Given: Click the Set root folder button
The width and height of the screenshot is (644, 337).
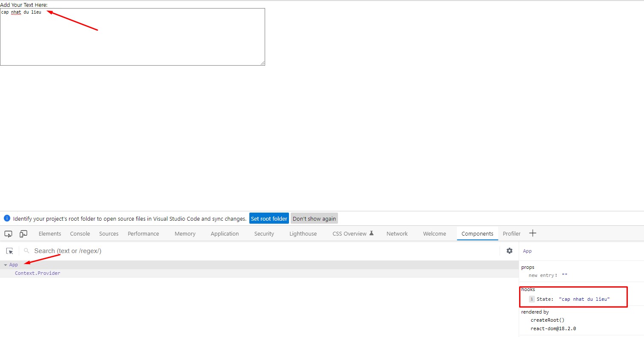Looking at the screenshot, I should pos(269,218).
